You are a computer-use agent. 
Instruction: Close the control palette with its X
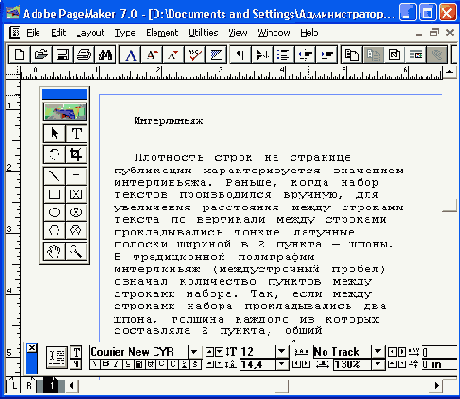point(32,348)
